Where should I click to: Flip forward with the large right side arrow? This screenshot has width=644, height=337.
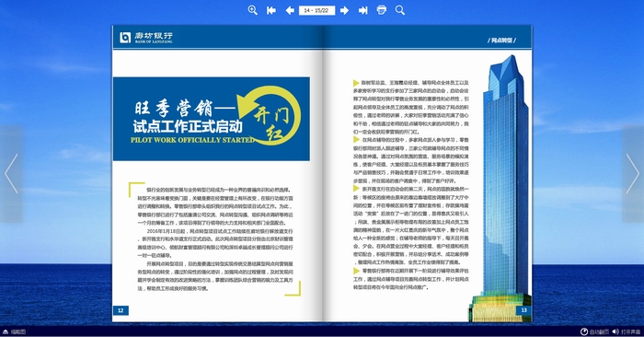(633, 174)
